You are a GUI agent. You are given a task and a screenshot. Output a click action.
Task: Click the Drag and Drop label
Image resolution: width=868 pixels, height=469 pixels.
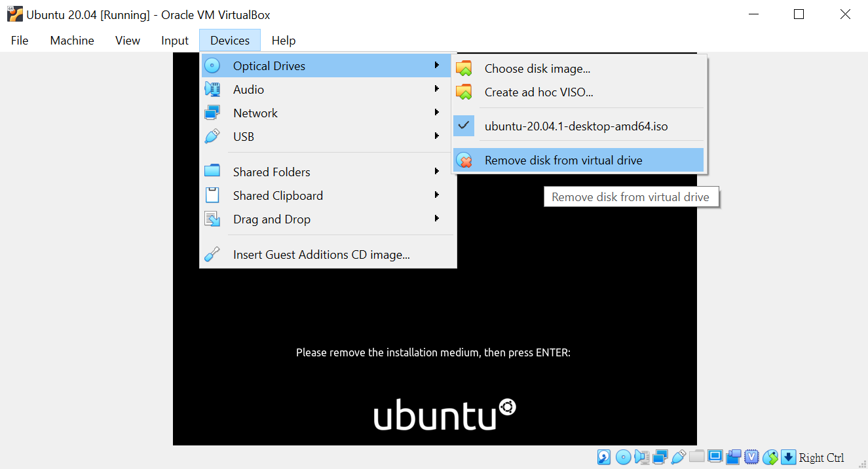pyautogui.click(x=272, y=219)
